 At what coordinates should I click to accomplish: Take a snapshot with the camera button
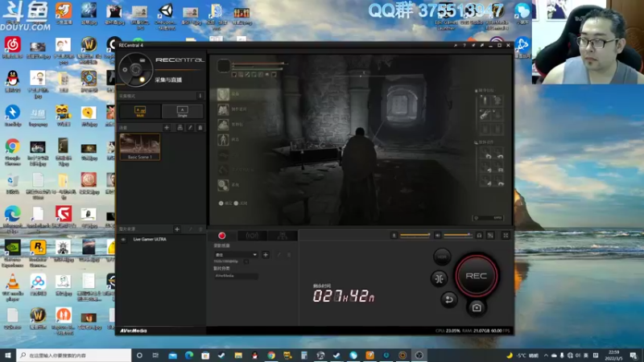tap(477, 307)
